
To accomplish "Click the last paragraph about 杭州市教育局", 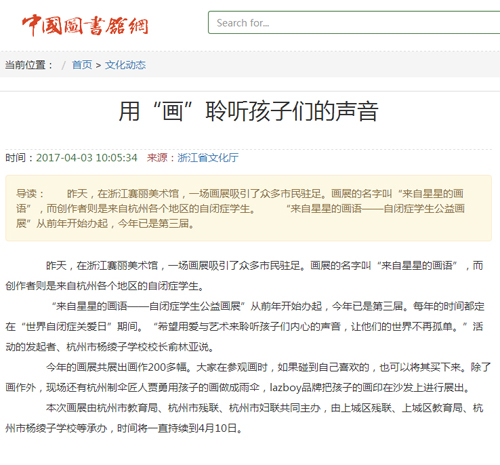I will coord(244,418).
